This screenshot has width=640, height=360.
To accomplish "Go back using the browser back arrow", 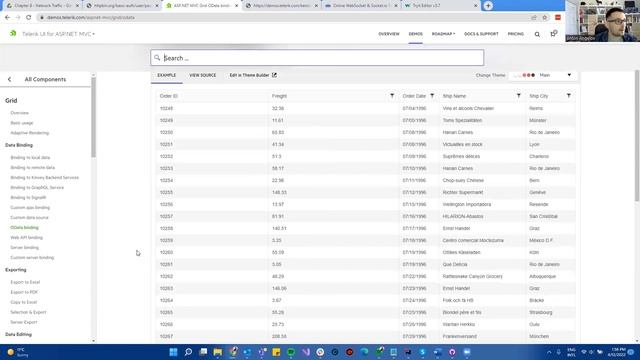I will [x=7, y=18].
